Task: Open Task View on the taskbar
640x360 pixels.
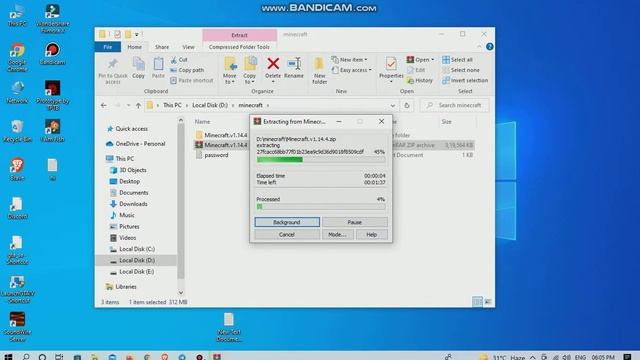Action: tap(59, 356)
